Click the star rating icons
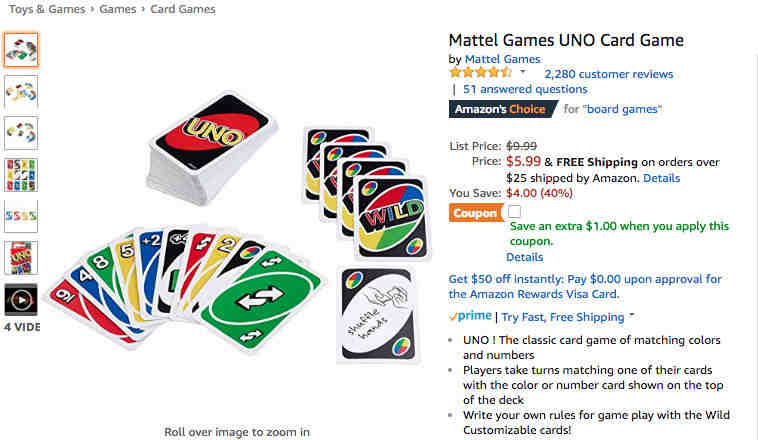This screenshot has height=440, width=758. pos(480,73)
